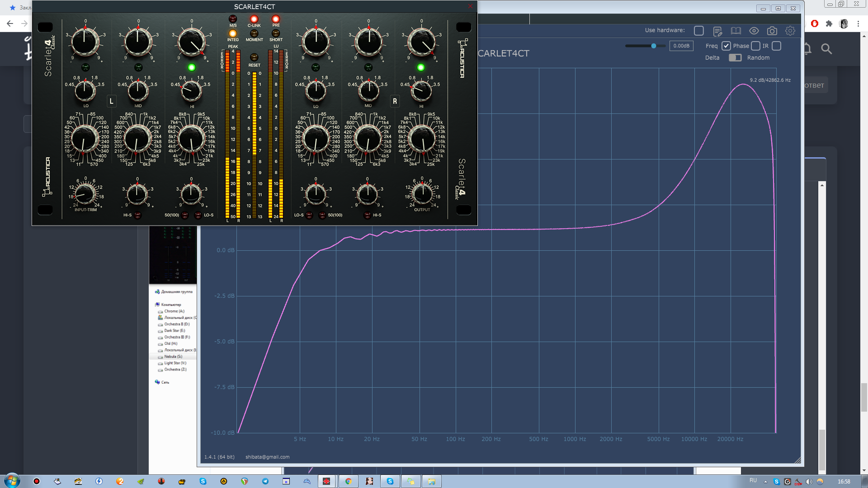Switch the Delta/Random toggle
The height and width of the screenshot is (488, 868).
tap(735, 57)
